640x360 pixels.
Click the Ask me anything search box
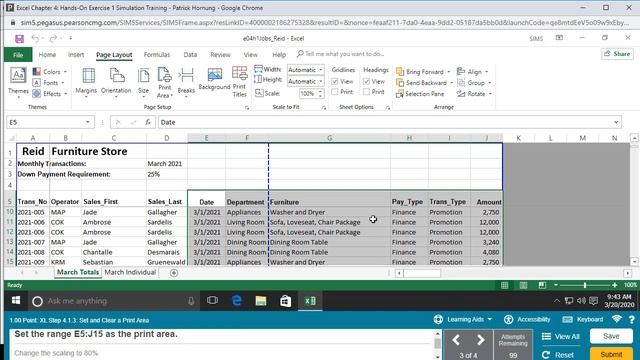tap(114, 301)
